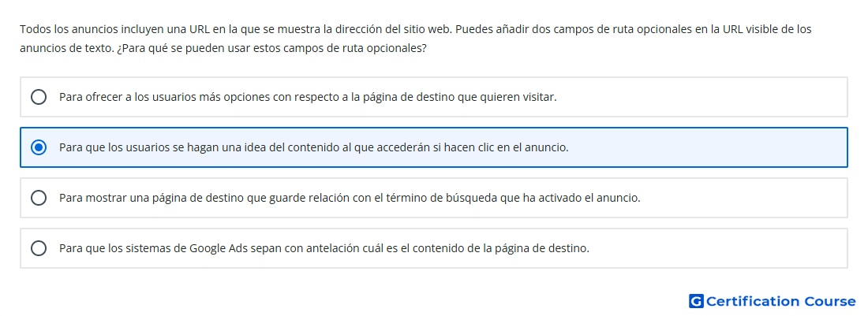
Task: Click the answer text about 'término de búsqueda'
Action: 350,198
